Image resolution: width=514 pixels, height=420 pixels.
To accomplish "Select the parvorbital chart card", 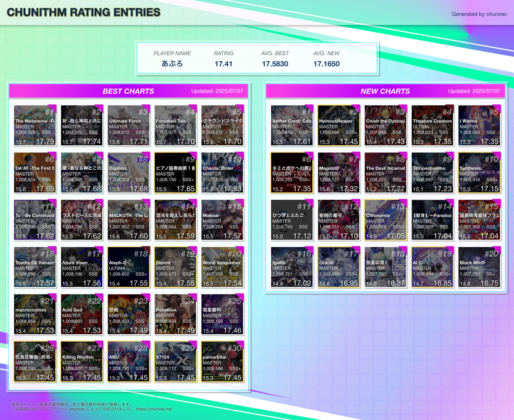I will (x=224, y=361).
